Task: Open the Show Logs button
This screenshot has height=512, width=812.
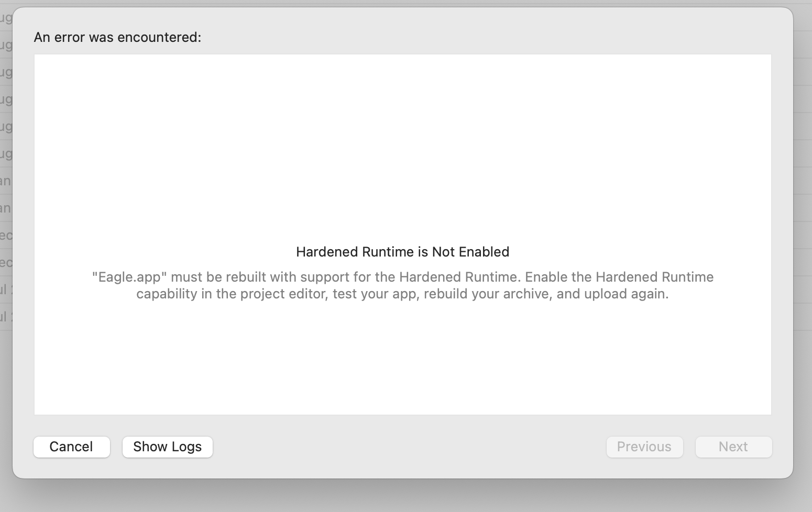Action: click(x=167, y=447)
